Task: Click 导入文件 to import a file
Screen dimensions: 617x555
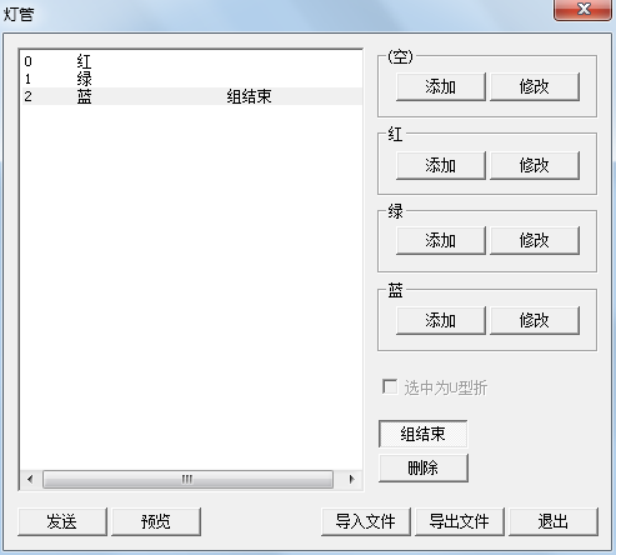Action: click(x=365, y=521)
